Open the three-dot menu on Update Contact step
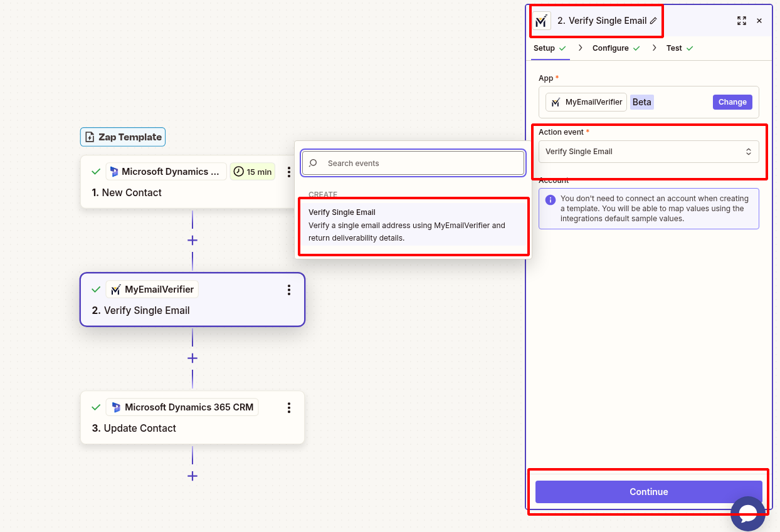Screen dimensions: 780x532 (289, 407)
